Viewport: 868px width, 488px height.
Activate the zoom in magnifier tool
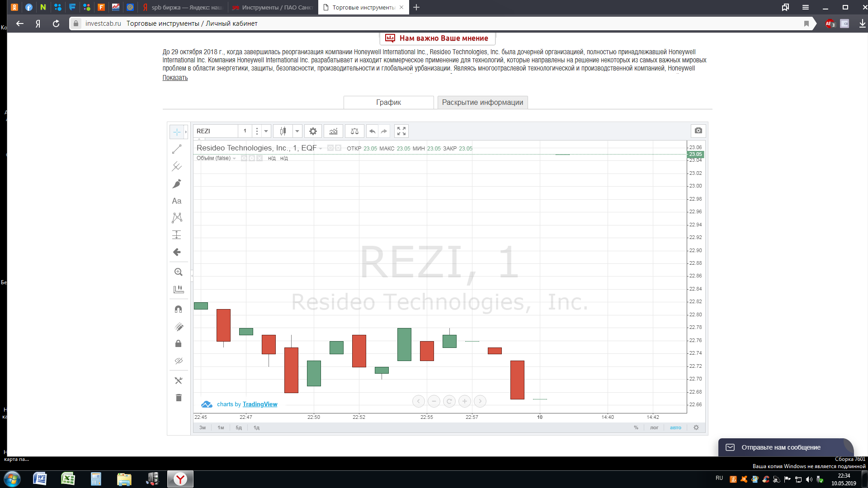click(179, 272)
